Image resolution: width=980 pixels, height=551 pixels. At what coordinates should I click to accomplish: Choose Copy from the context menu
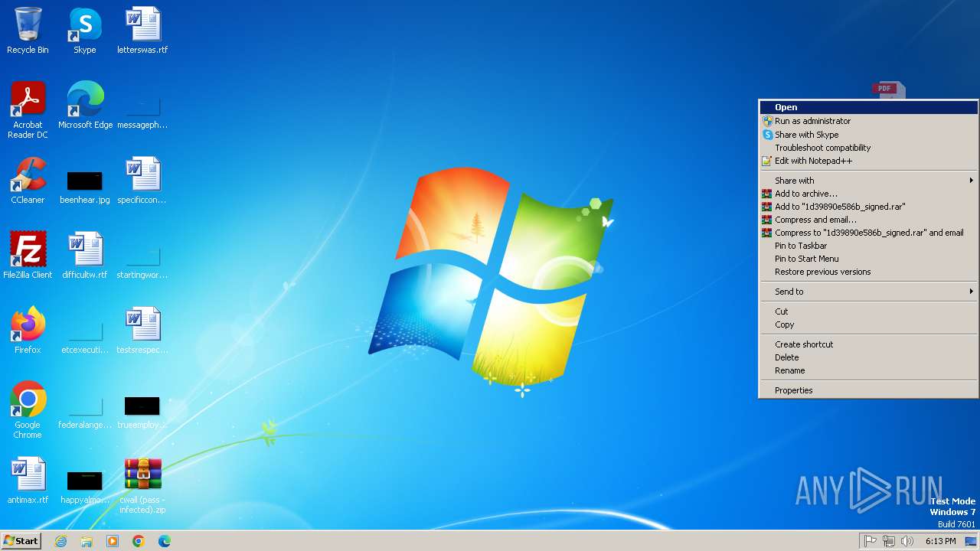(x=868, y=324)
